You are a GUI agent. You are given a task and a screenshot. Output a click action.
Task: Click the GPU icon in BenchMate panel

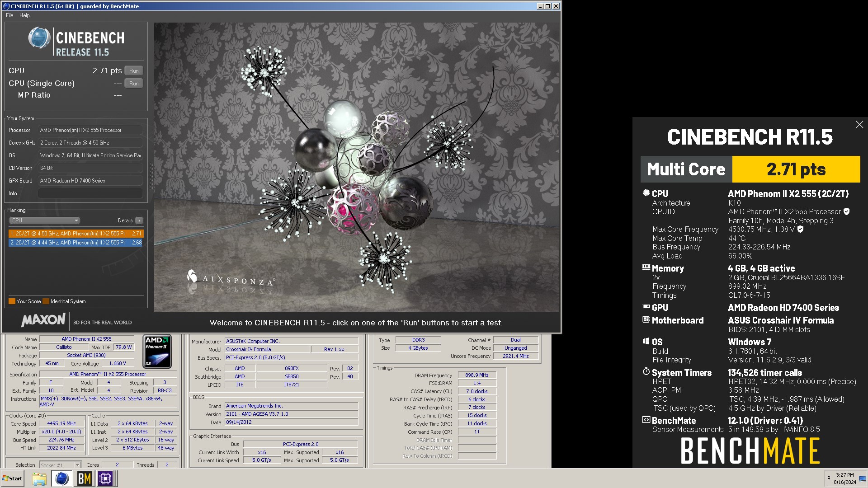point(646,307)
